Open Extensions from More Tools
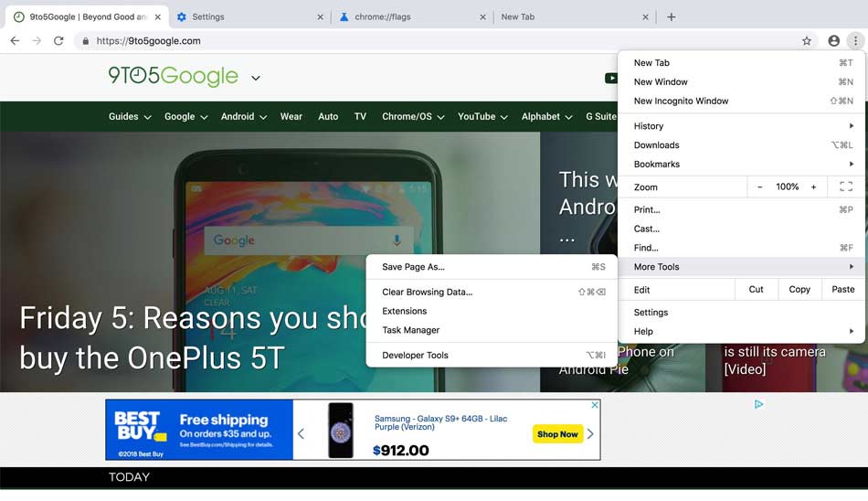This screenshot has width=868, height=501. [492, 311]
